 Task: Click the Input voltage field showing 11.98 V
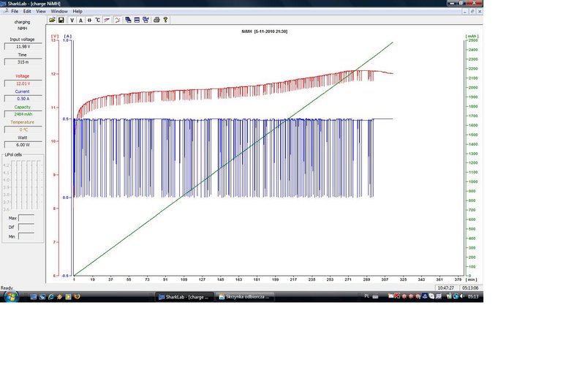click(x=23, y=47)
